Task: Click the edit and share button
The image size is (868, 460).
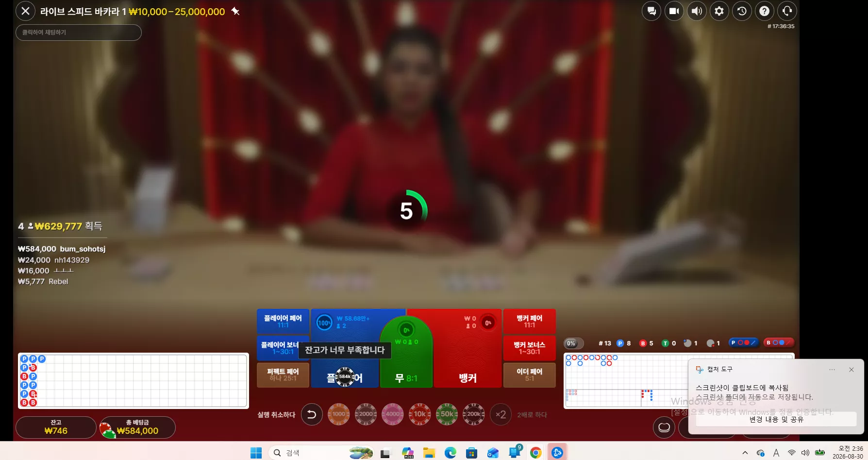Action: click(776, 419)
